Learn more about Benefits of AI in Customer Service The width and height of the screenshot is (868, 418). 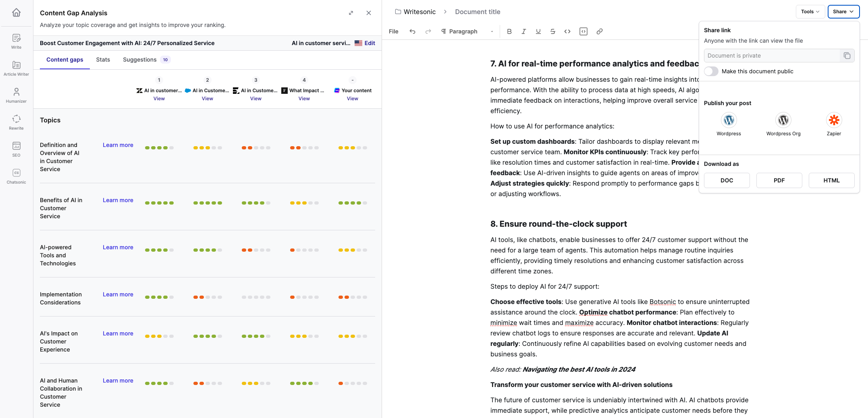(118, 200)
